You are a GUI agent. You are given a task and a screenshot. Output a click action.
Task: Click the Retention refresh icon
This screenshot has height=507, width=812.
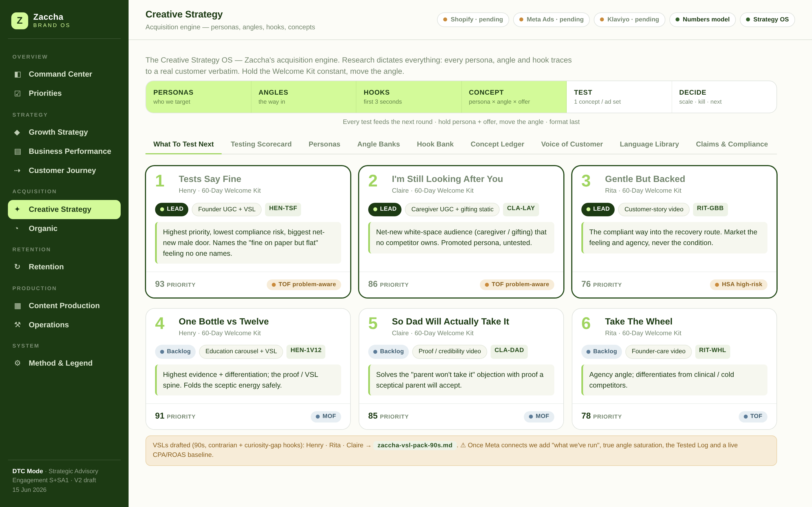click(17, 266)
